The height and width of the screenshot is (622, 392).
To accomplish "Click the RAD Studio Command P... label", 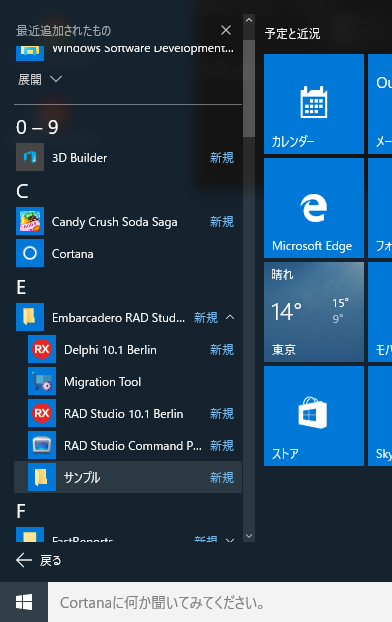I will (x=133, y=446).
